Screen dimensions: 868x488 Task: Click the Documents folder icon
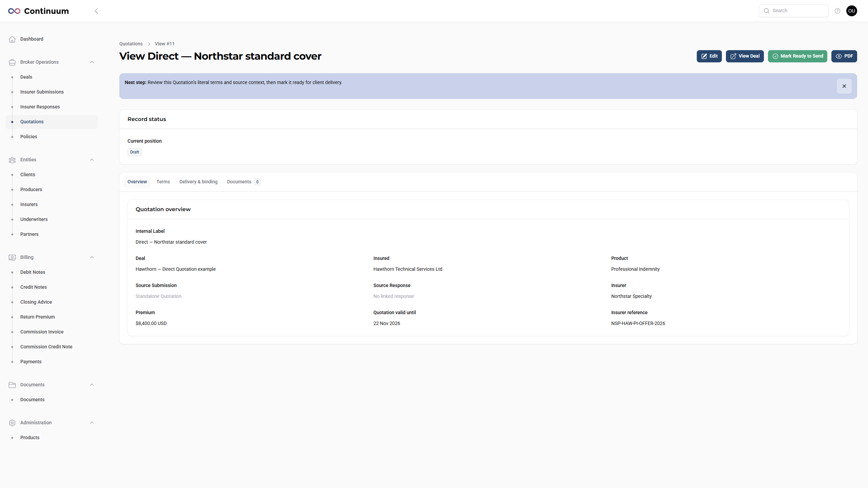coord(12,385)
